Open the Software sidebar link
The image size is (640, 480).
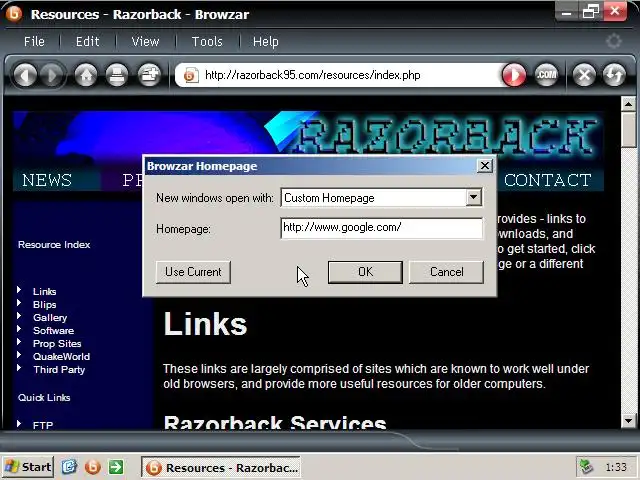53,331
